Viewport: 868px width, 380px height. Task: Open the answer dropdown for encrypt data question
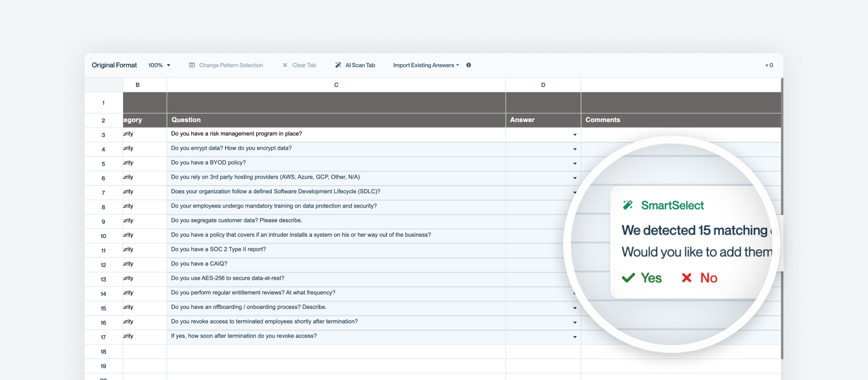[x=575, y=149]
